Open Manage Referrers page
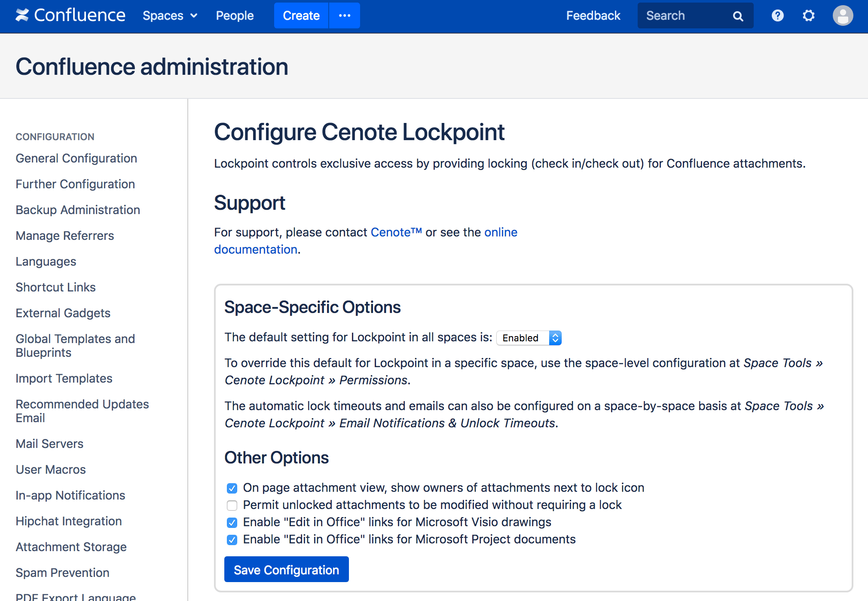The image size is (868, 601). [x=65, y=236]
